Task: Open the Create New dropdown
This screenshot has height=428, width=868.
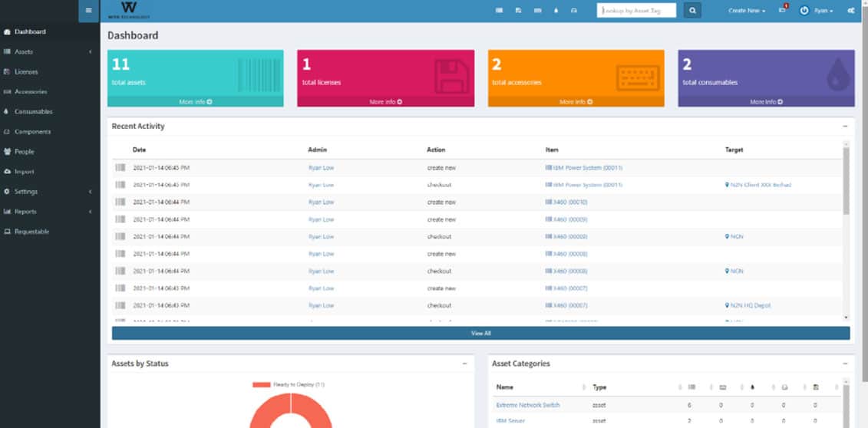Action: click(747, 11)
